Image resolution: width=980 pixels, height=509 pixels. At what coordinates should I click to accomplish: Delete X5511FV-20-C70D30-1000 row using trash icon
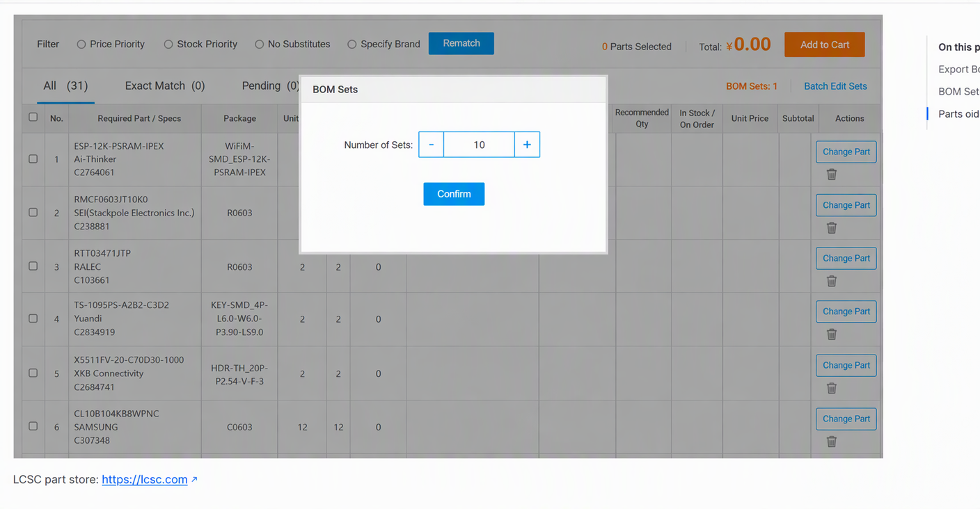pyautogui.click(x=831, y=388)
